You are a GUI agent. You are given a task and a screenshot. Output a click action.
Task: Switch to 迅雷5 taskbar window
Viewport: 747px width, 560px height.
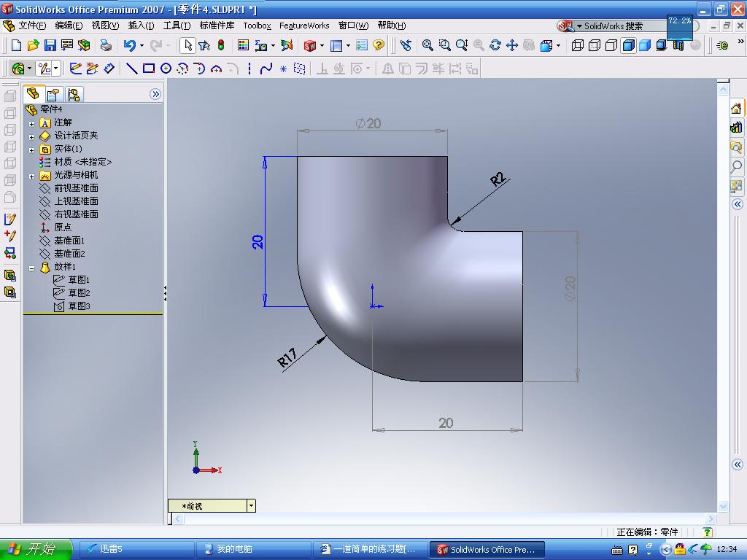tap(136, 549)
